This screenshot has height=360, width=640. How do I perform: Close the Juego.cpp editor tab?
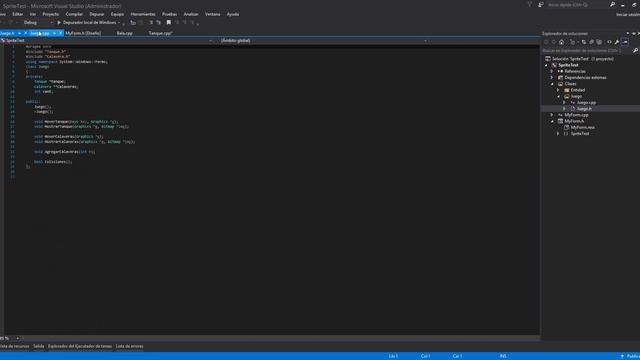click(x=60, y=33)
